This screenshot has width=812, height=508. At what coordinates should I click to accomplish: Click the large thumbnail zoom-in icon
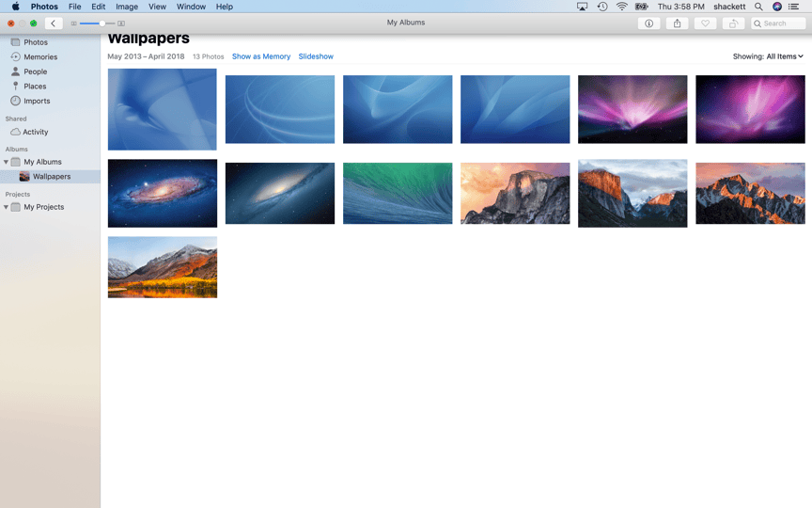coord(121,24)
